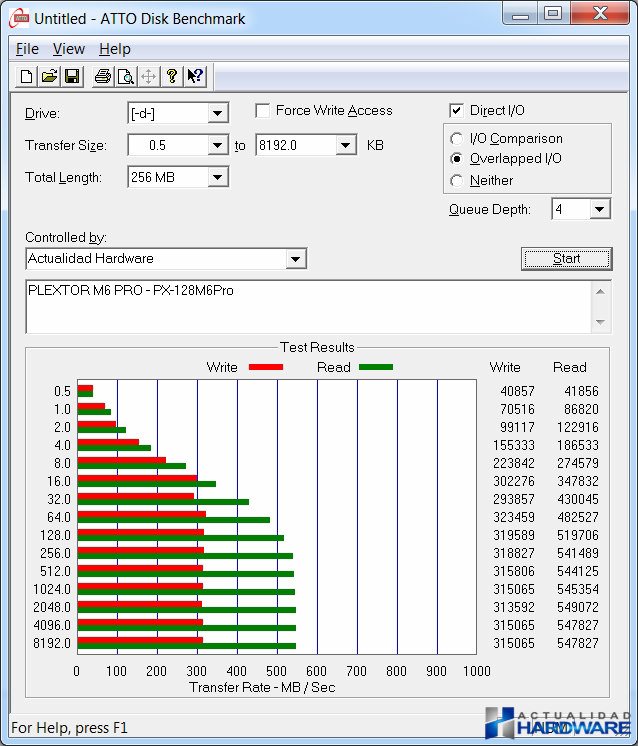Click the yellow question mark About icon
This screenshot has width=638, height=746.
point(171,77)
